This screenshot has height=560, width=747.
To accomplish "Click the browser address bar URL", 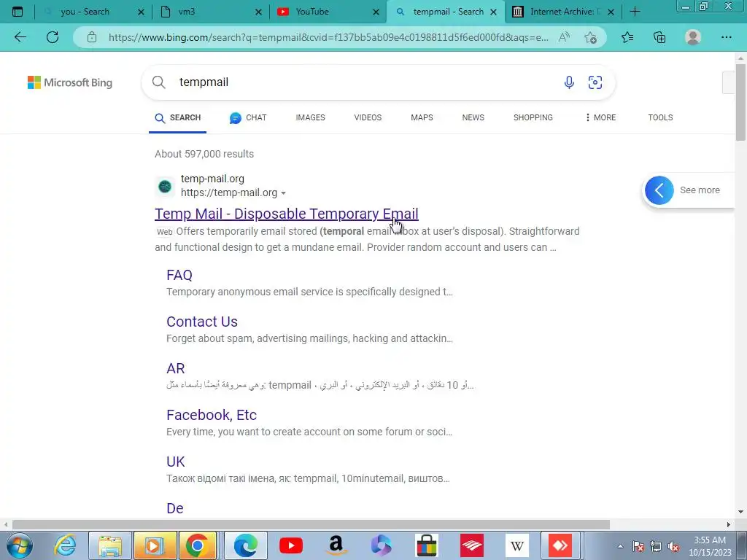I will 329,37.
